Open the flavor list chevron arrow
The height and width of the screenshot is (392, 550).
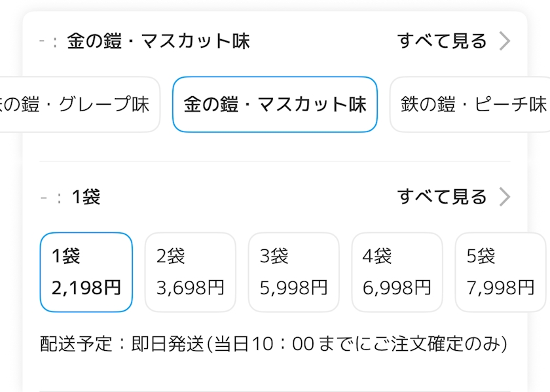[504, 41]
